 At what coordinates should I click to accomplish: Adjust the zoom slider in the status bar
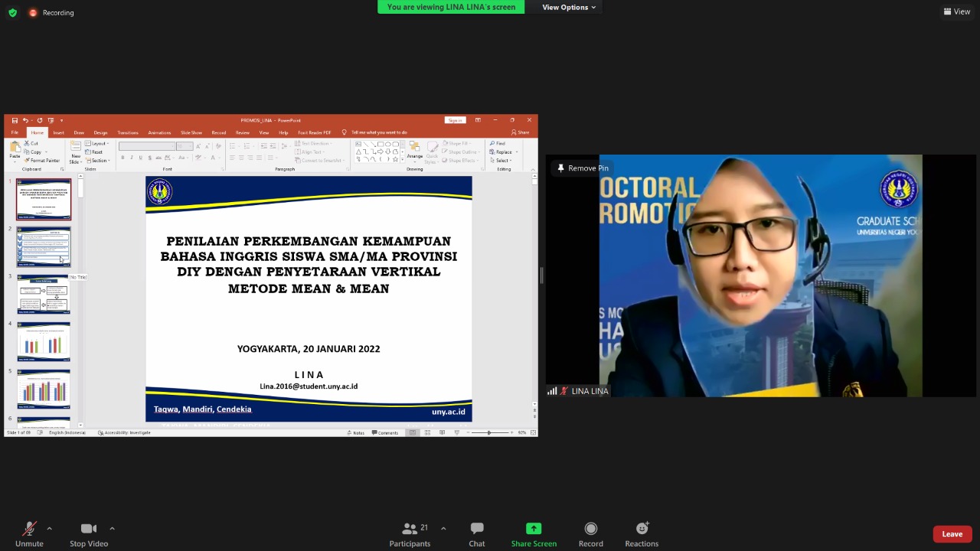[490, 432]
